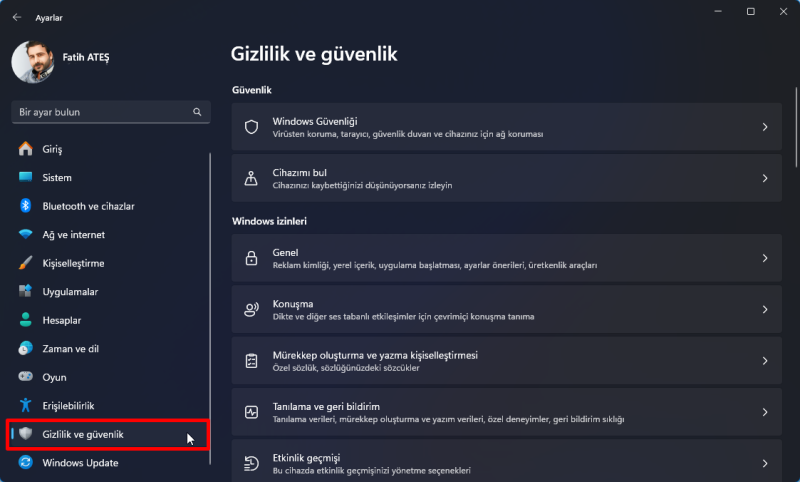Click the Windows Update icon
This screenshot has height=482, width=800.
coord(26,463)
